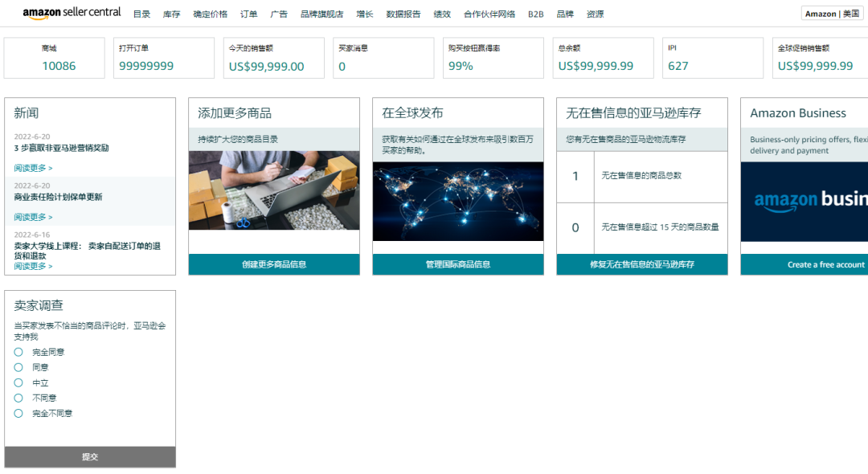Open the 今天的销售额 card

pos(274,58)
